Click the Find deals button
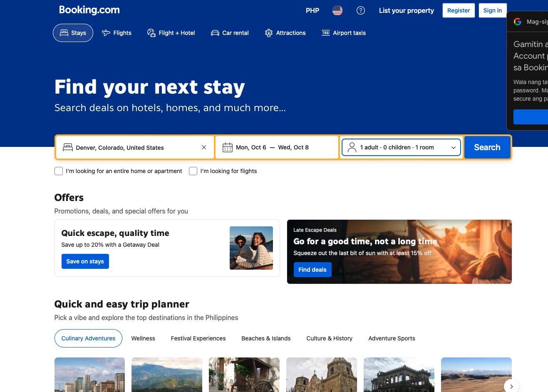The image size is (548, 392). click(312, 270)
